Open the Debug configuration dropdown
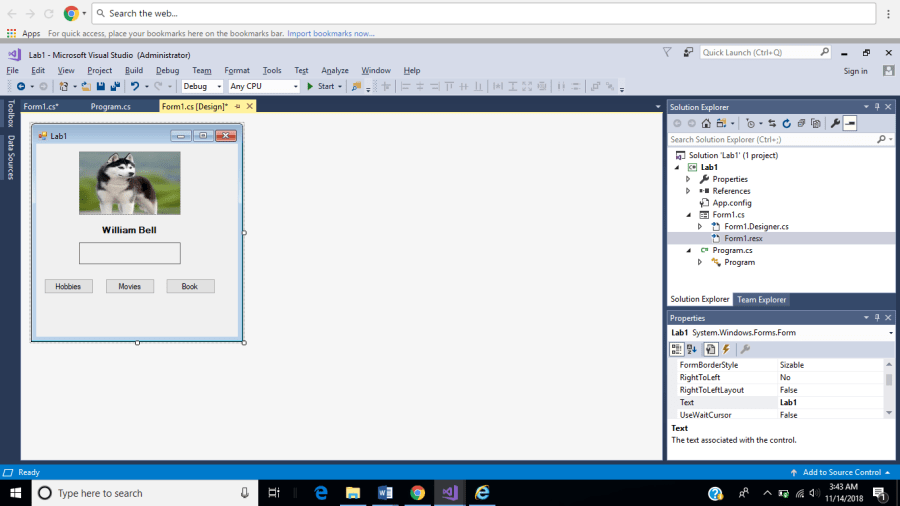 tap(202, 87)
